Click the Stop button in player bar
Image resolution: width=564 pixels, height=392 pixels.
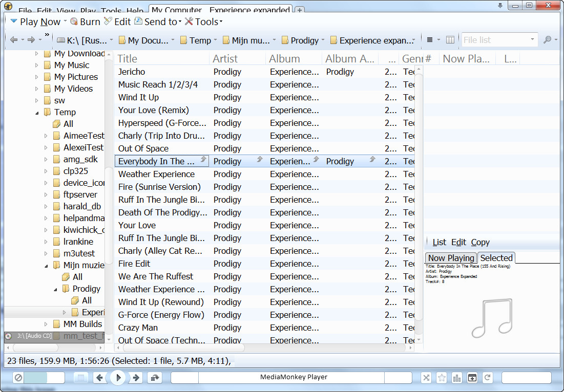(x=80, y=378)
